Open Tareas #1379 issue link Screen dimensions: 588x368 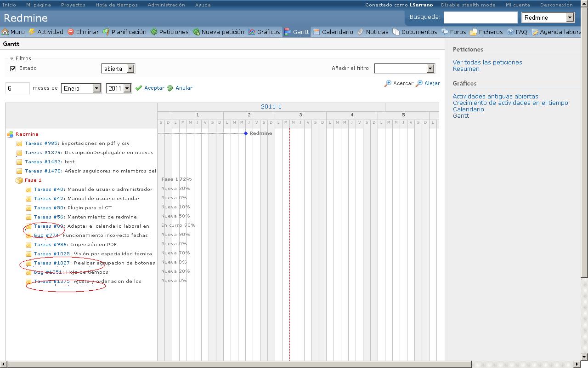pos(44,152)
